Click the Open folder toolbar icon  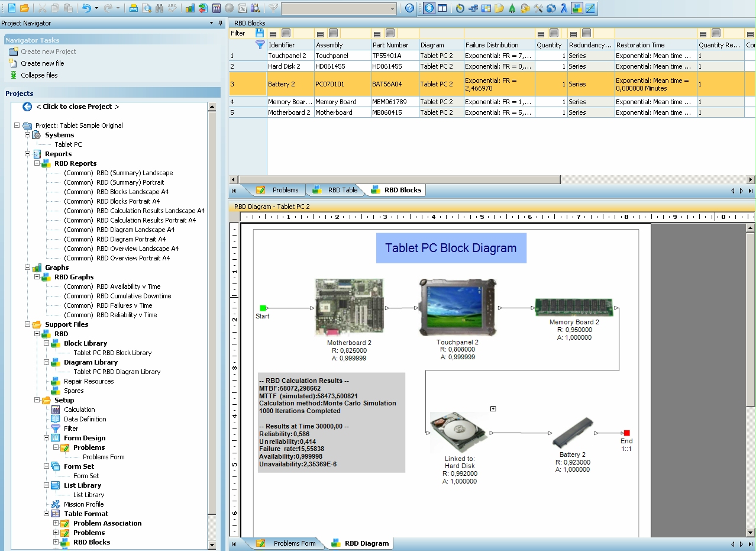[x=24, y=8]
